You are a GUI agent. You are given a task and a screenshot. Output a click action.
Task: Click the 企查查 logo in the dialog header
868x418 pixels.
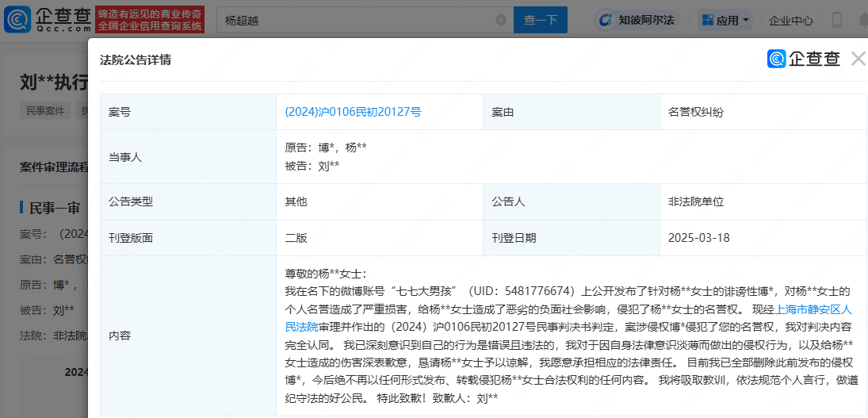click(804, 59)
